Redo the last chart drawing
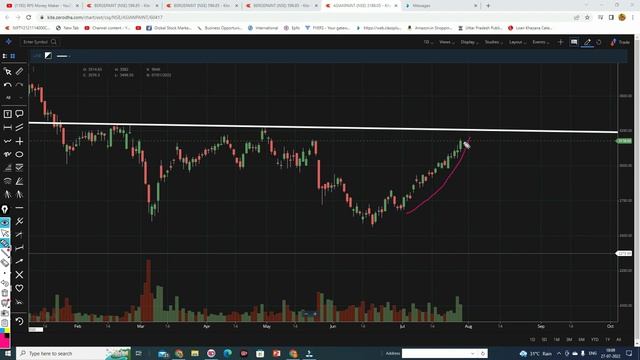Viewport: 640px width, 360px height. [x=19, y=84]
